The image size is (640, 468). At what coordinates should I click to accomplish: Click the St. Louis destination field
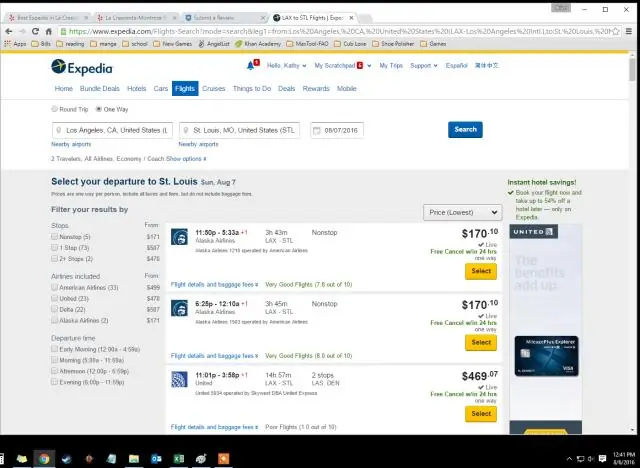(240, 131)
